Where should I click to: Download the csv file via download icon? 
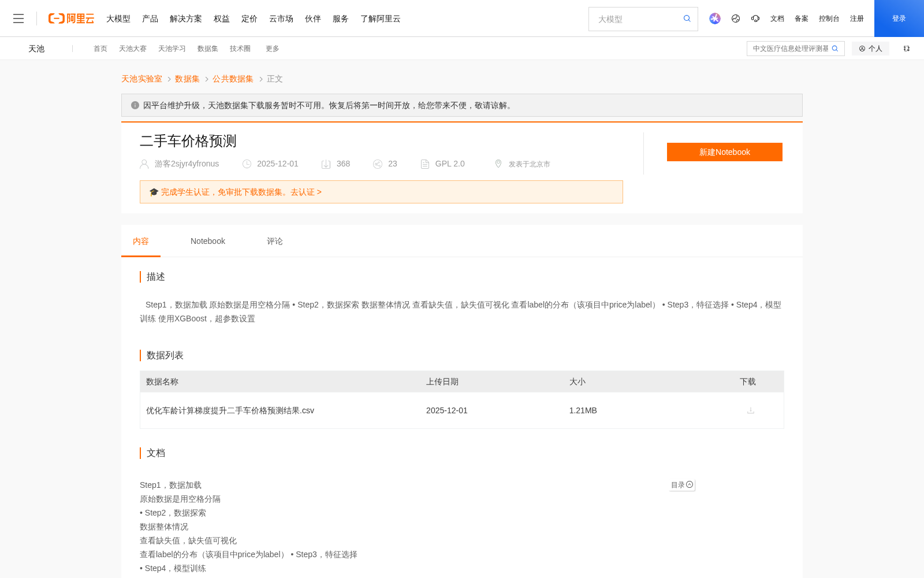pos(751,410)
